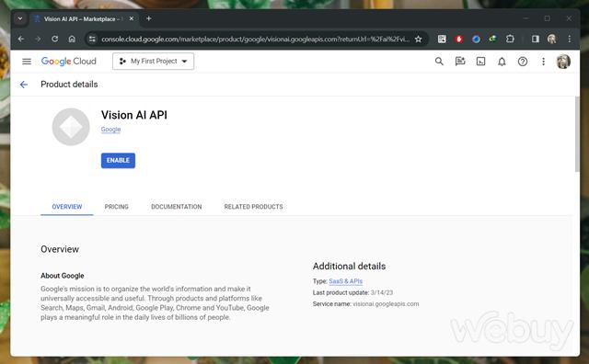Click the browser back button
Viewport: 589px width, 364px height.
21,39
